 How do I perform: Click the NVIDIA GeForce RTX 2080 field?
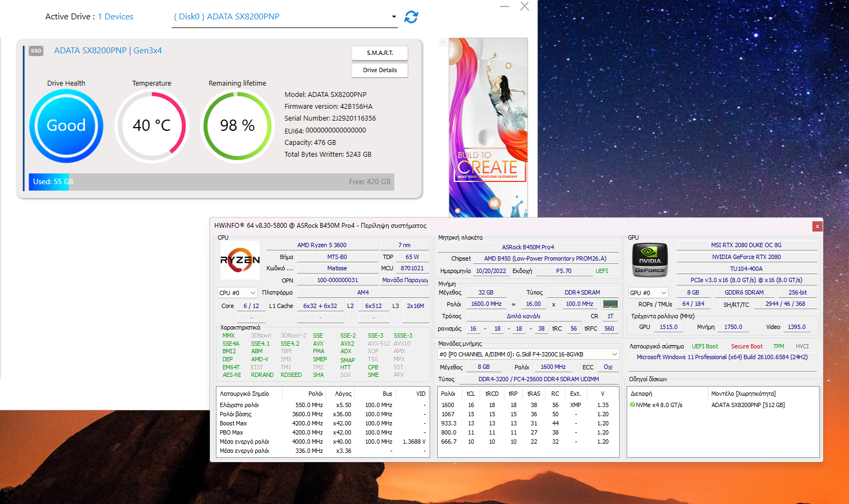tap(746, 257)
